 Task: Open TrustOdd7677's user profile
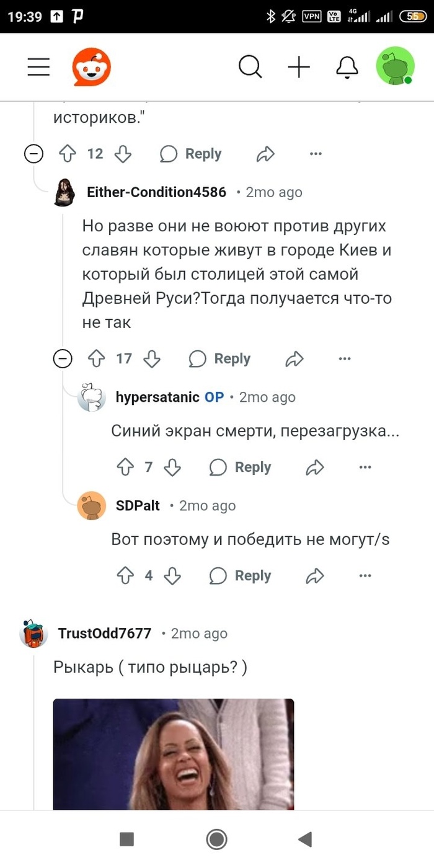pos(104,633)
